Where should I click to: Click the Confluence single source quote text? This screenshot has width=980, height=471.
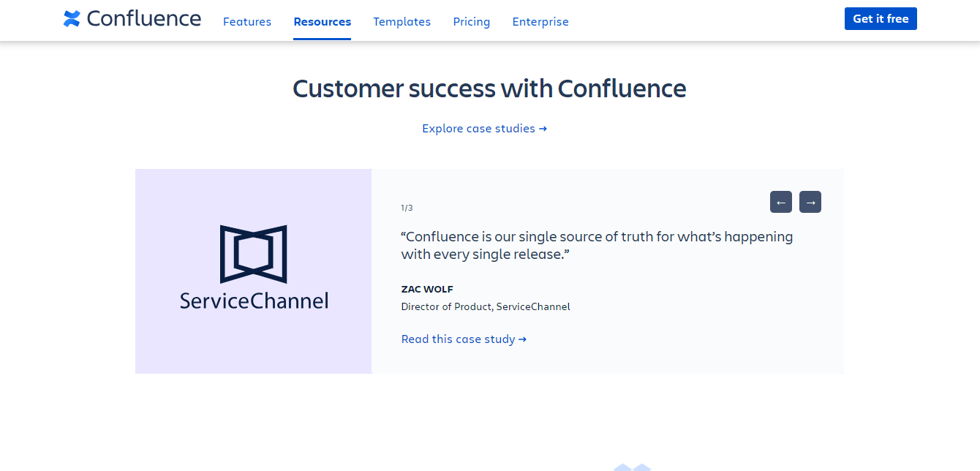[x=597, y=246]
